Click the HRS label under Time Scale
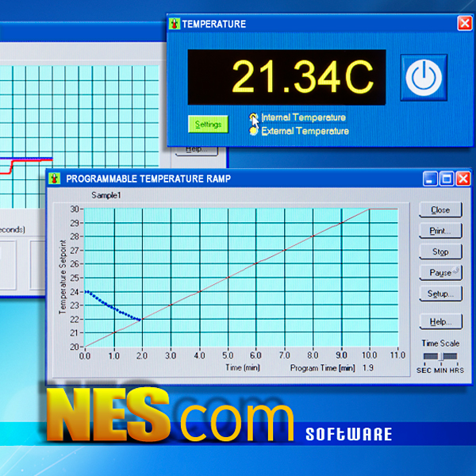Screen dimensions: 476x476 click(459, 370)
